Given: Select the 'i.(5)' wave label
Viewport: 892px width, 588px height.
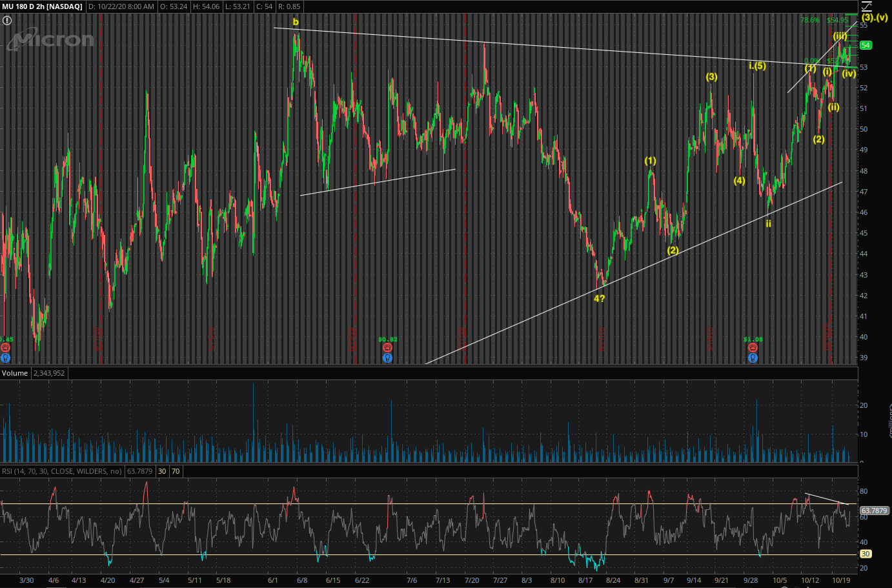Looking at the screenshot, I should [757, 66].
